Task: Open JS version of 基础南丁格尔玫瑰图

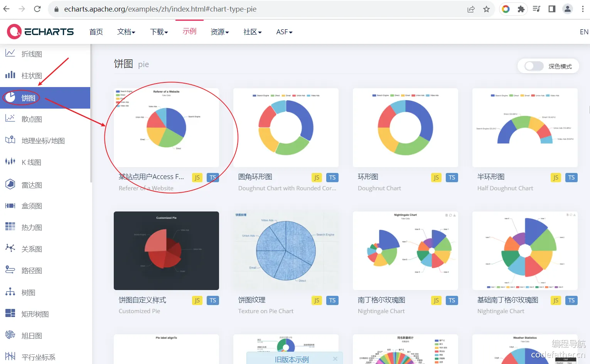Action: pyautogui.click(x=556, y=300)
